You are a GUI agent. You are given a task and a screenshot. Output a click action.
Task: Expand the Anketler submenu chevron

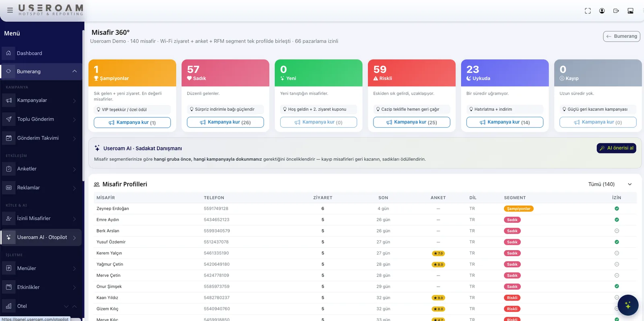[74, 169]
